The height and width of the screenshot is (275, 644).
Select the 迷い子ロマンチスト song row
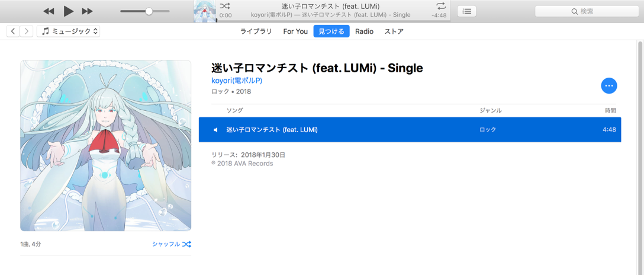(x=410, y=129)
